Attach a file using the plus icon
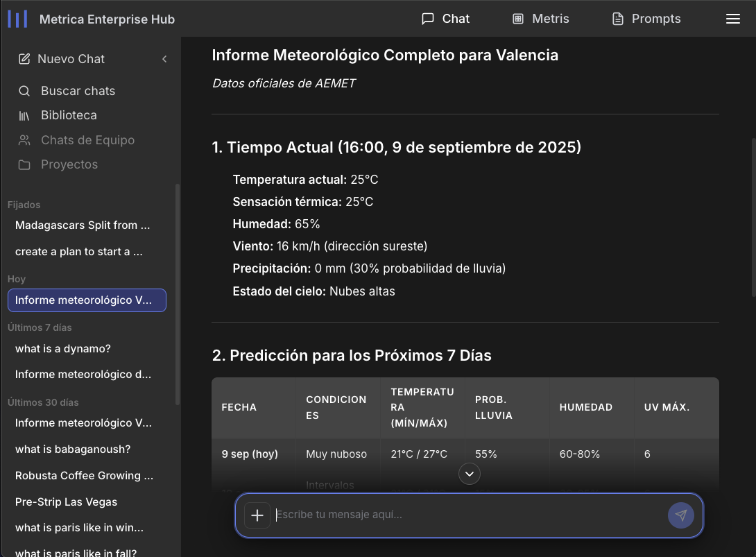756x557 pixels. point(257,515)
